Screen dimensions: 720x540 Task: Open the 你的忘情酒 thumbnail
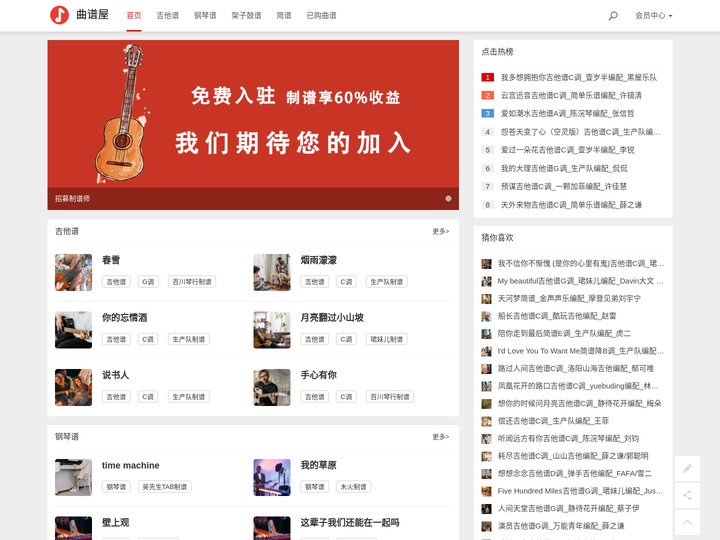pos(73,330)
